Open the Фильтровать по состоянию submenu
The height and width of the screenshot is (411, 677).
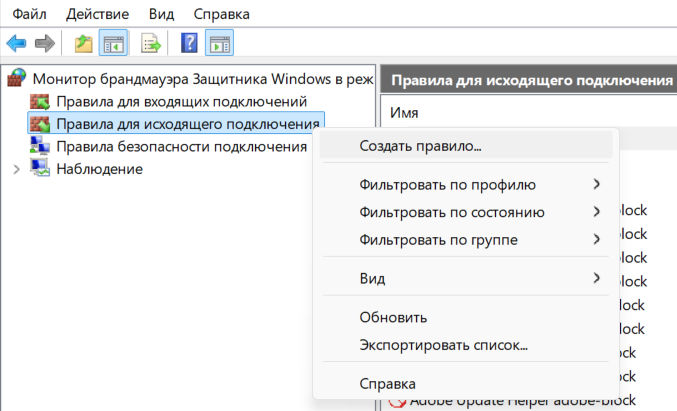(451, 211)
